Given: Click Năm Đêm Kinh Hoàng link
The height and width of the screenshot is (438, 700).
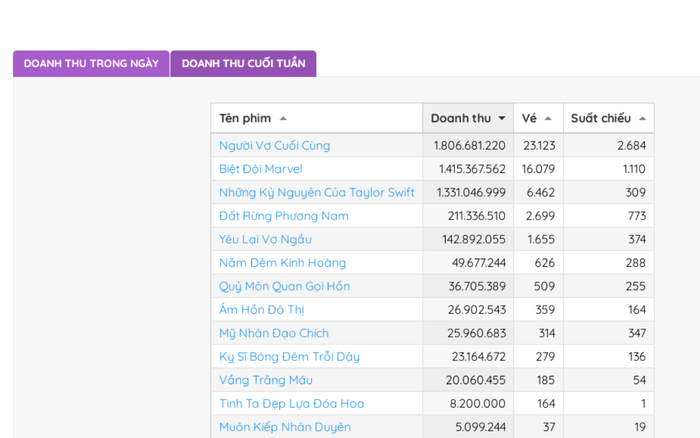Looking at the screenshot, I should pyautogui.click(x=282, y=263).
